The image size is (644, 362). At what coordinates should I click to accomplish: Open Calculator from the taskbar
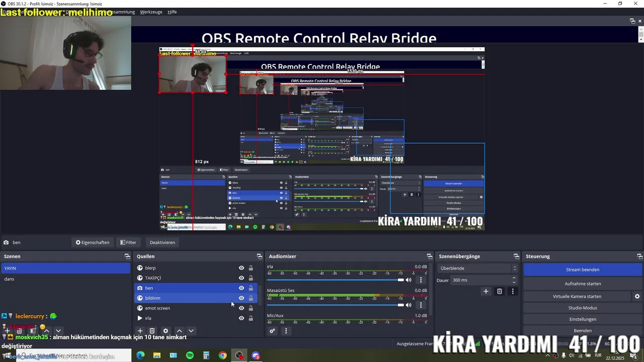pos(206,355)
